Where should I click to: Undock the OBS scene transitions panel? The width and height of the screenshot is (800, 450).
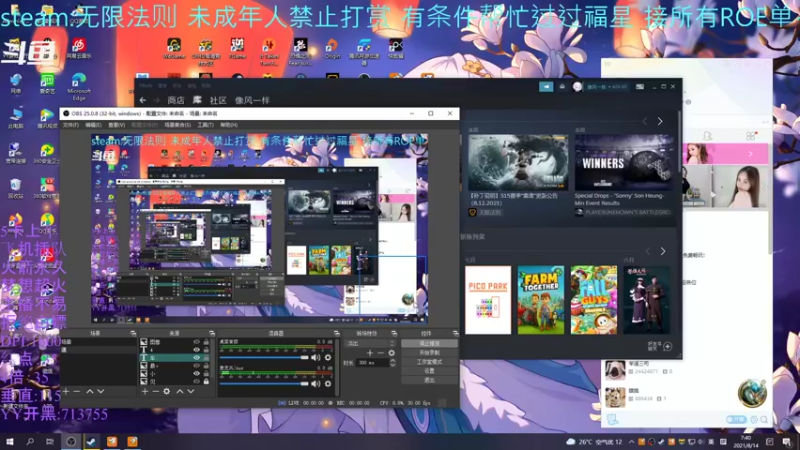394,333
